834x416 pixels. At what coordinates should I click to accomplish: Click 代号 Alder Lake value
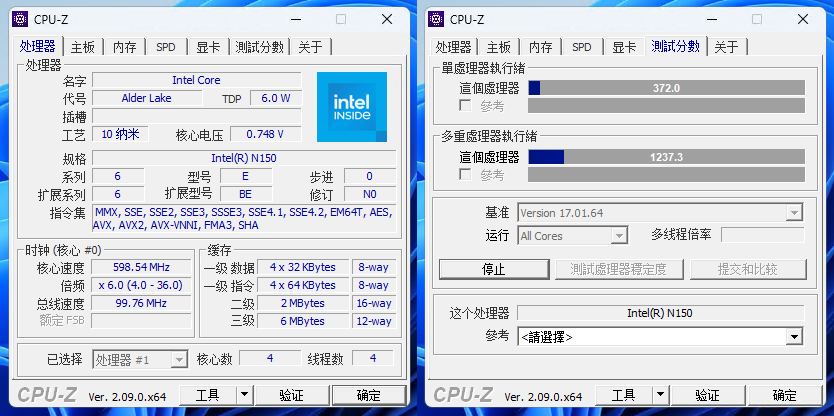(147, 98)
